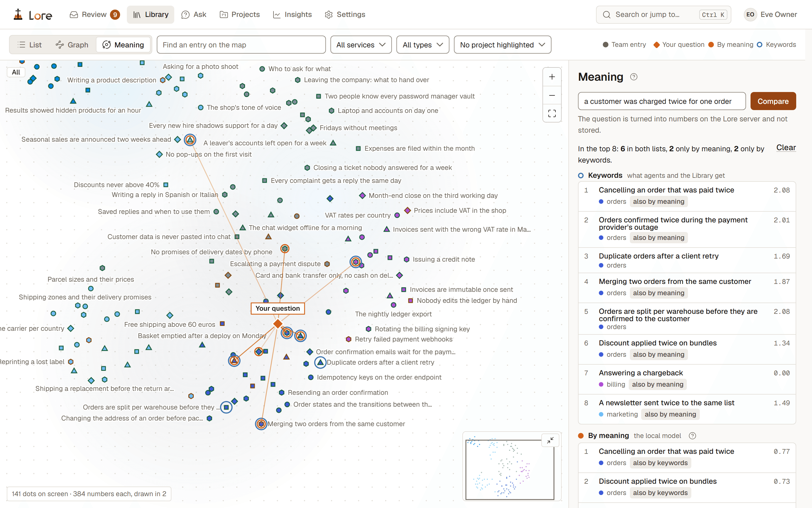Image resolution: width=812 pixels, height=508 pixels.
Task: Click the meaning question input field
Action: pos(661,101)
